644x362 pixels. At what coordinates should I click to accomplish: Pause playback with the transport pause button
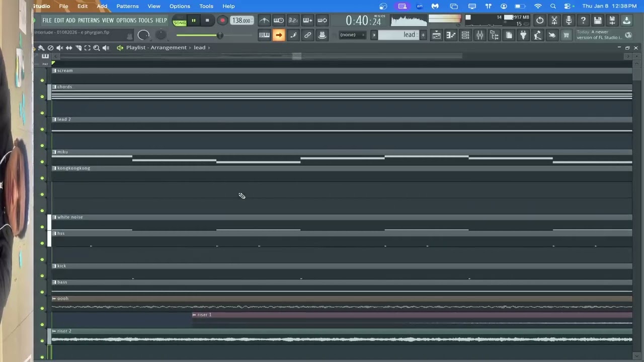pos(193,21)
